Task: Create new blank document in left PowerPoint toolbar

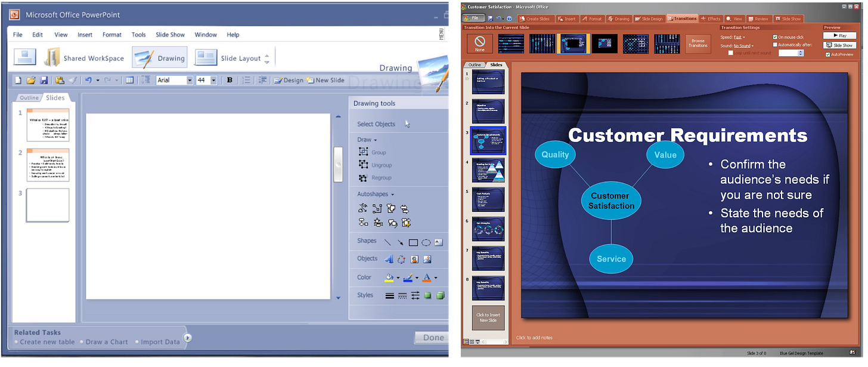Action: [18, 80]
